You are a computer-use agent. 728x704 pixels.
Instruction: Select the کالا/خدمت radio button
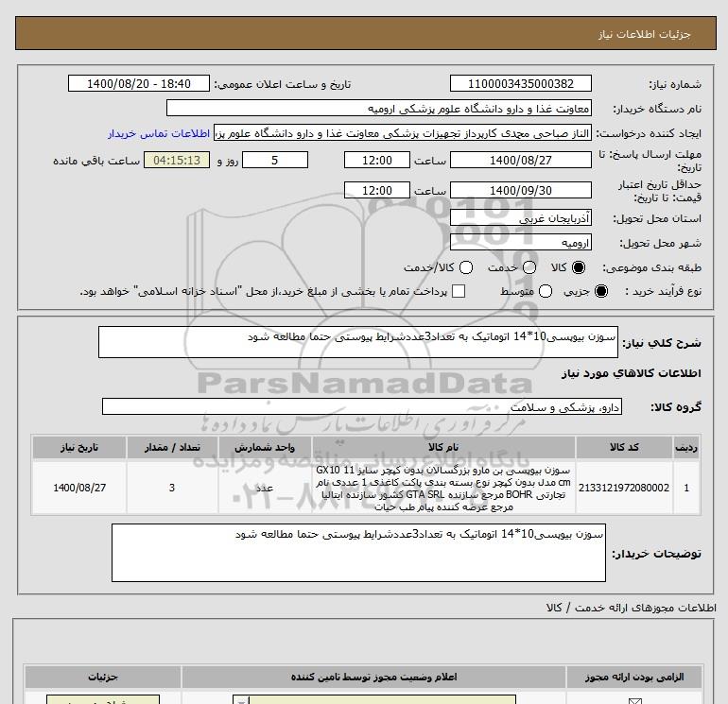pyautogui.click(x=466, y=267)
